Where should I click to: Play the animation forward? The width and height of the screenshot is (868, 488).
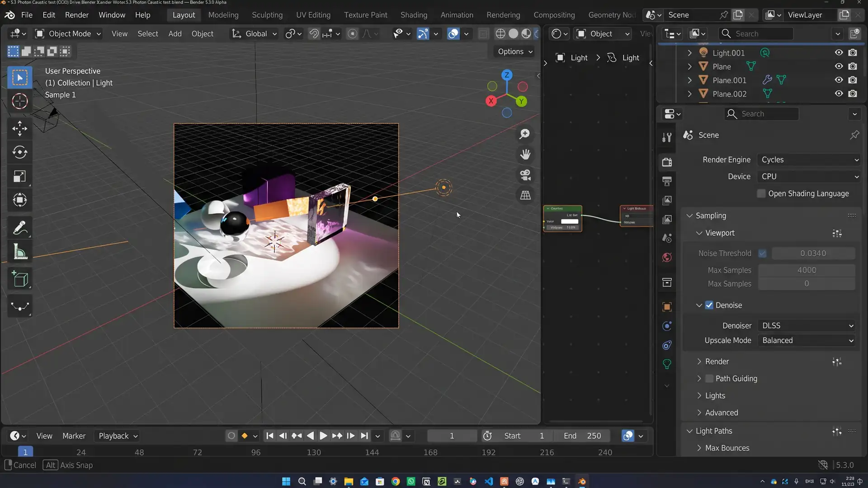click(x=323, y=436)
